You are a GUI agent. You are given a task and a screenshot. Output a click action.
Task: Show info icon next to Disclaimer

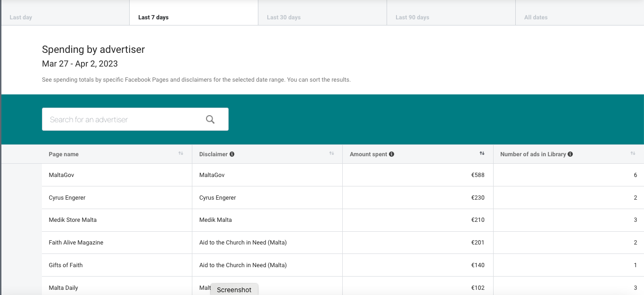(232, 154)
